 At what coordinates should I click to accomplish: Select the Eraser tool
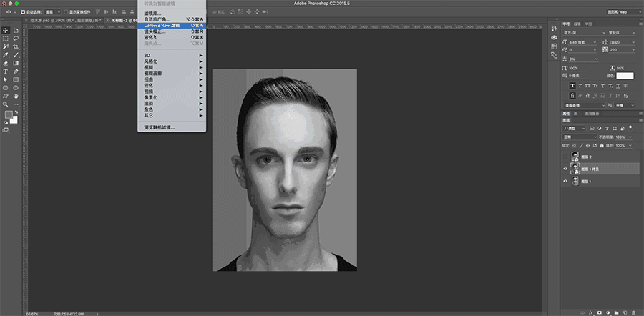(5, 63)
